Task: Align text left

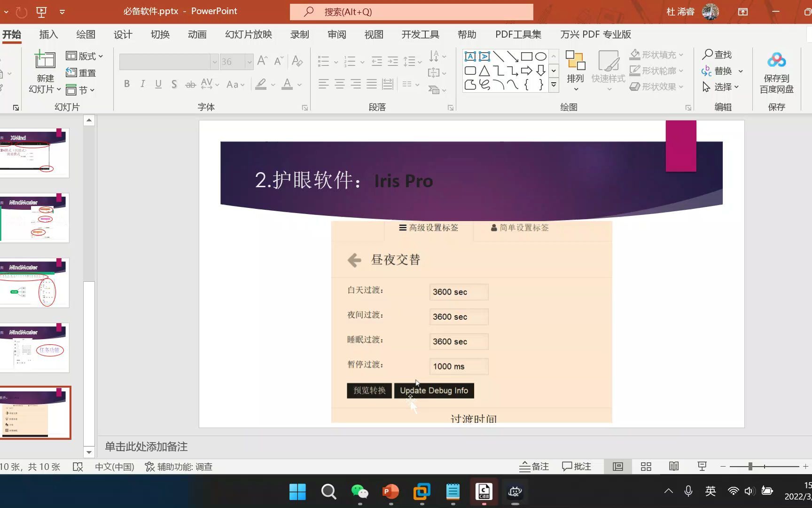Action: (x=323, y=84)
